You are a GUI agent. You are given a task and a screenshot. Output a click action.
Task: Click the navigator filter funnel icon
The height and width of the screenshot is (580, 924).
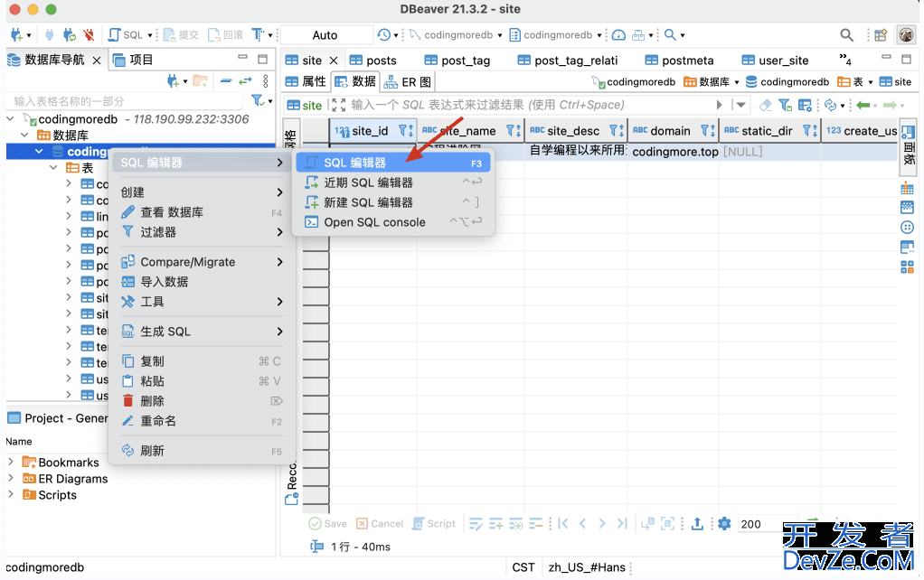tap(258, 100)
